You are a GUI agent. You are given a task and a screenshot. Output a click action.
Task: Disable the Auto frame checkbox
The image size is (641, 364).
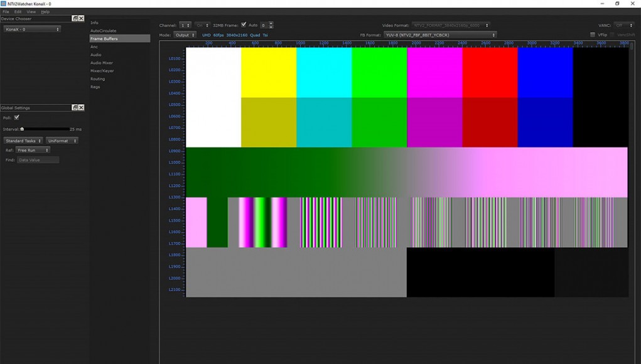[244, 25]
